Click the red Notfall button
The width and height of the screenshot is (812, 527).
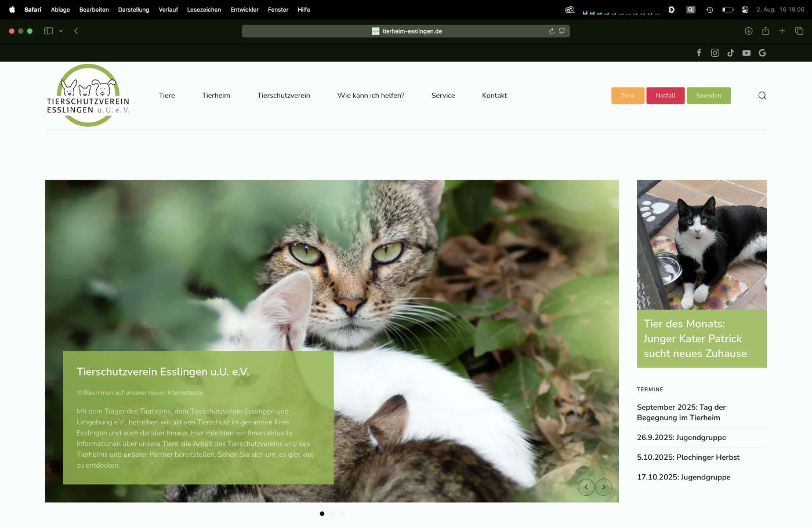[665, 96]
